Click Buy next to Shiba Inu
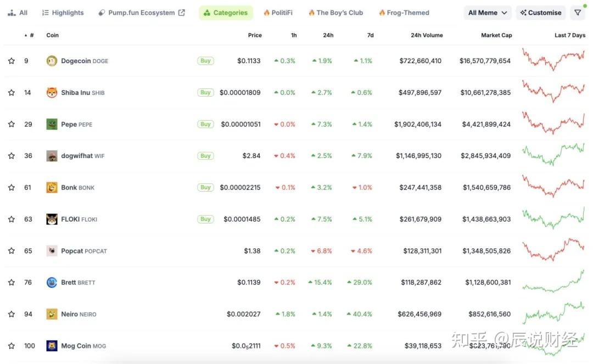The width and height of the screenshot is (593, 364). (205, 93)
